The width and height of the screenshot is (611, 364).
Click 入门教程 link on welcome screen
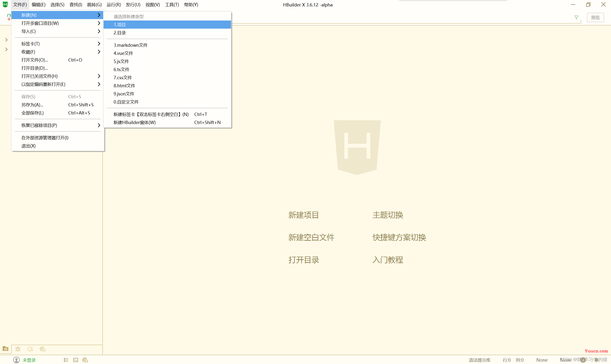click(387, 260)
